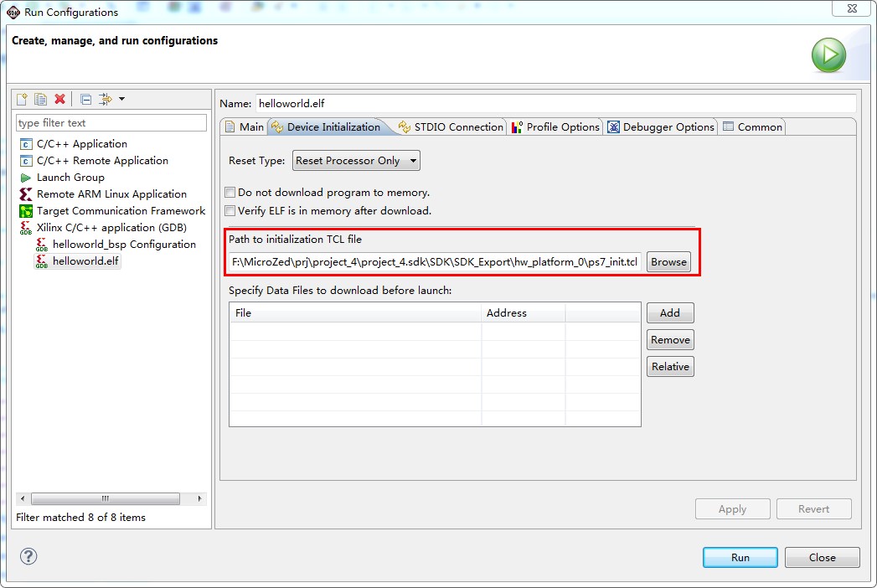Click the tree scrollbar left arrow
877x588 pixels.
[23, 498]
